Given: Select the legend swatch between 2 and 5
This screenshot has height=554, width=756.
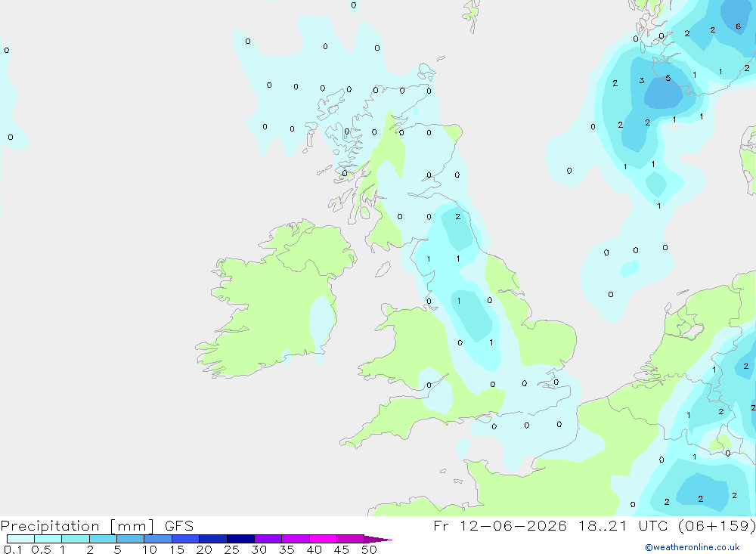Looking at the screenshot, I should (103, 539).
